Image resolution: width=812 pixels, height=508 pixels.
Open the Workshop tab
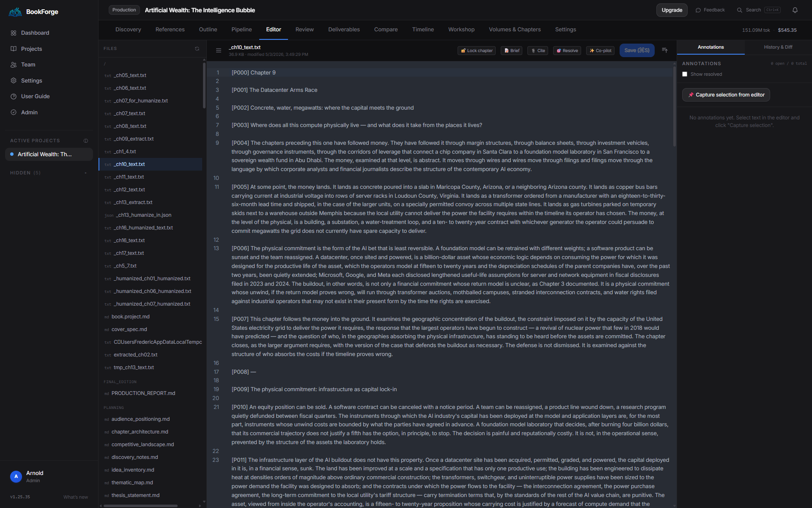[461, 30]
